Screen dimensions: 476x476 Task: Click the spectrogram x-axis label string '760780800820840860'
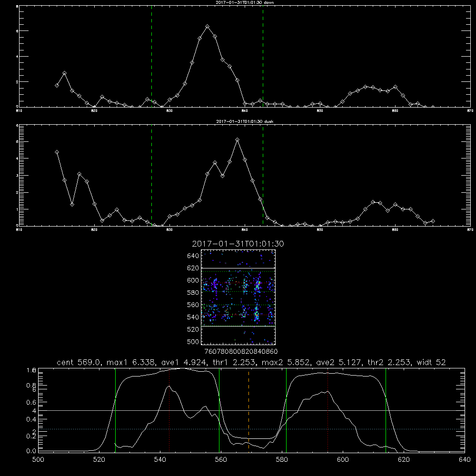point(241,351)
